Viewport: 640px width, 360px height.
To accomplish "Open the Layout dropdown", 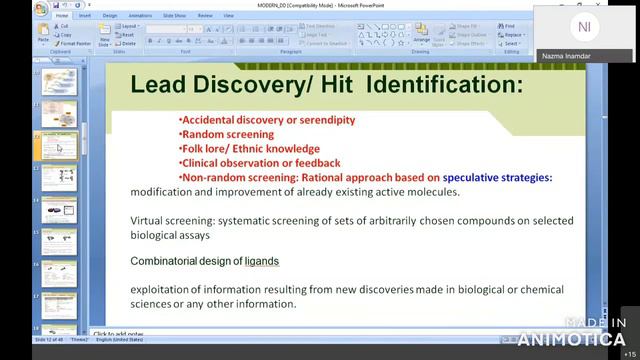I will coord(127,26).
